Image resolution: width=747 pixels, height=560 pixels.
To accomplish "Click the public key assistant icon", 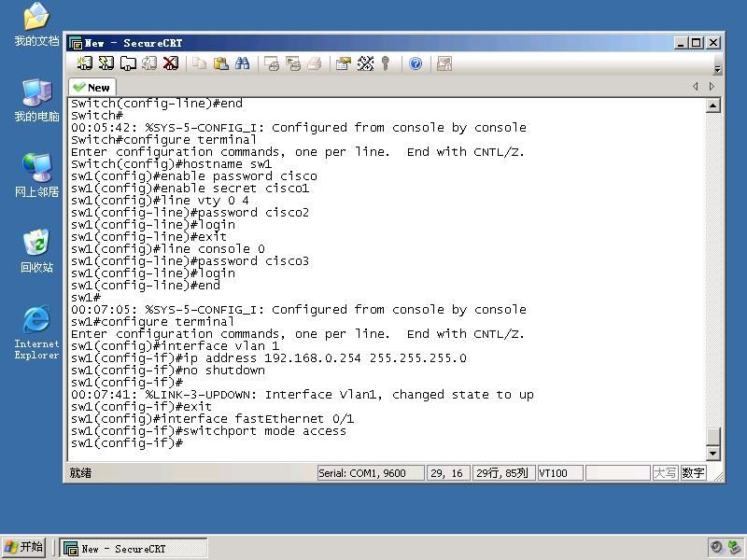I will point(386,63).
